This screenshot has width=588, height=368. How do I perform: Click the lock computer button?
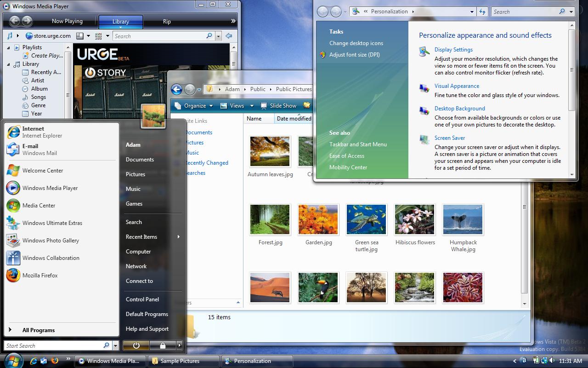(x=163, y=345)
